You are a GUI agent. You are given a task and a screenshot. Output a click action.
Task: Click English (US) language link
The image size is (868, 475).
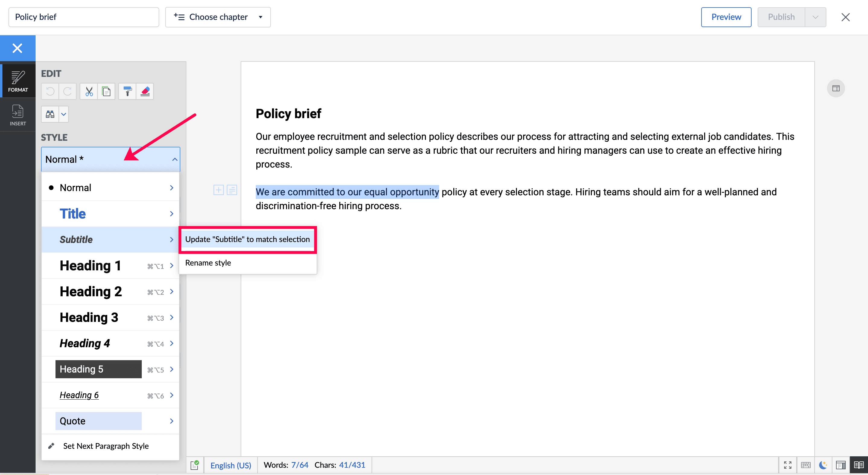[231, 465]
